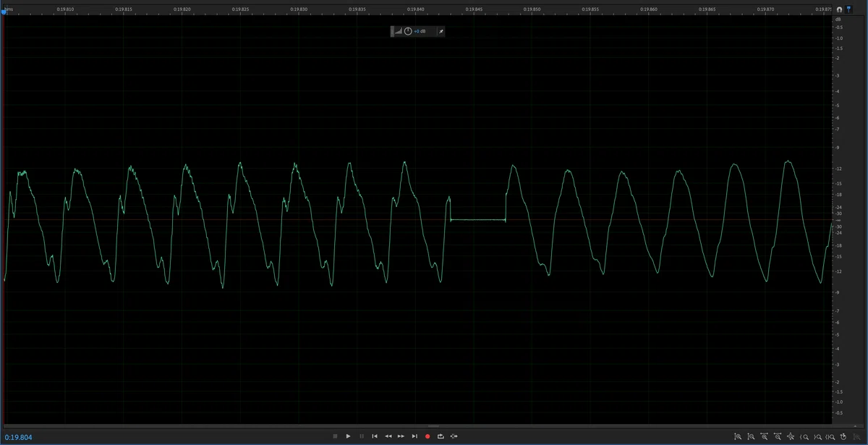Stop playback with the Stop button
Image resolution: width=868 pixels, height=445 pixels.
point(335,436)
